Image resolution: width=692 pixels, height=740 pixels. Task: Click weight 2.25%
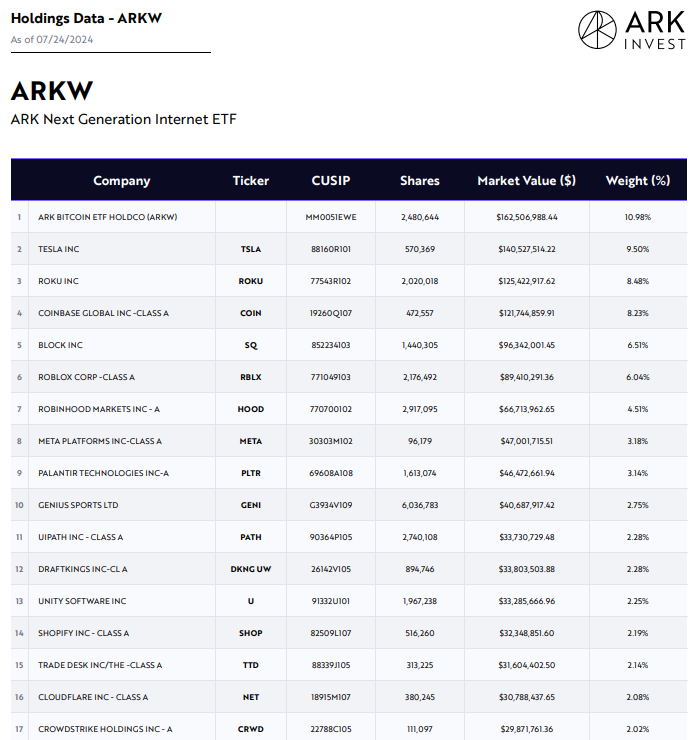click(x=638, y=601)
